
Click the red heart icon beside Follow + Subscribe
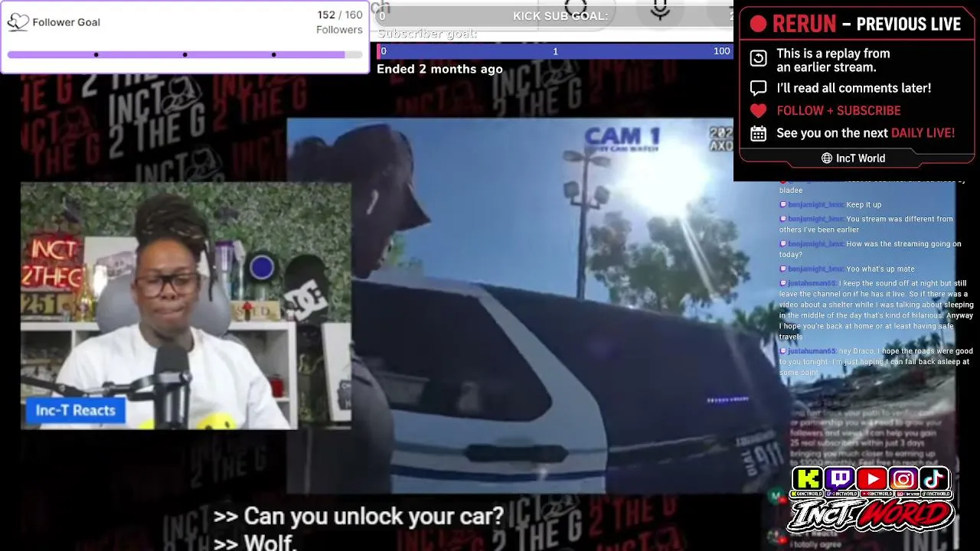[758, 111]
